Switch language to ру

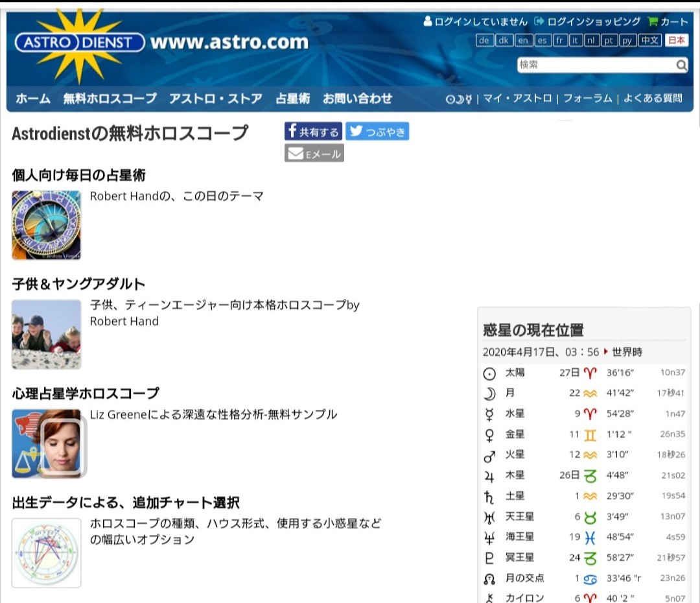pyautogui.click(x=627, y=40)
